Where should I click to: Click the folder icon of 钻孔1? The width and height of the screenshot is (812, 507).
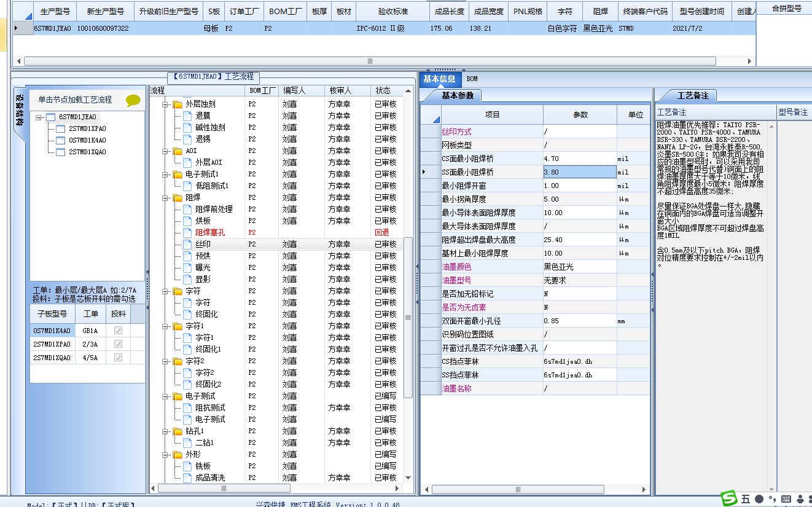[x=178, y=431]
